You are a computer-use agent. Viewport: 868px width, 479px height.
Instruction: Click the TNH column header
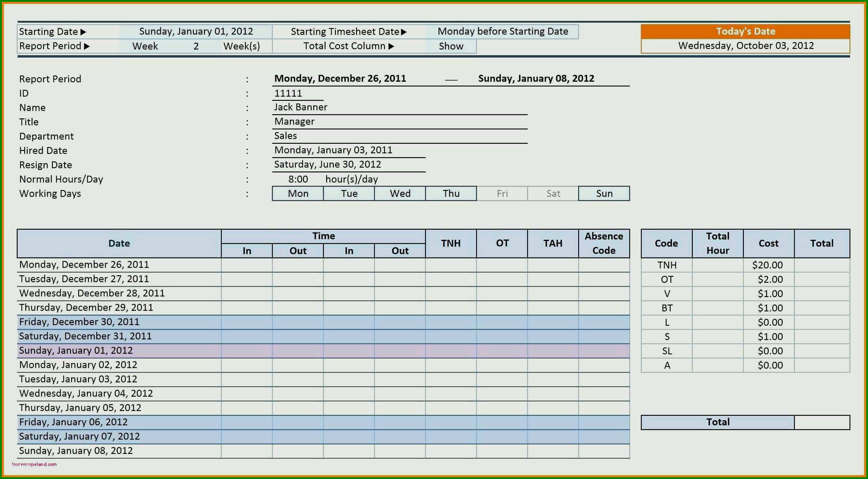tap(451, 243)
